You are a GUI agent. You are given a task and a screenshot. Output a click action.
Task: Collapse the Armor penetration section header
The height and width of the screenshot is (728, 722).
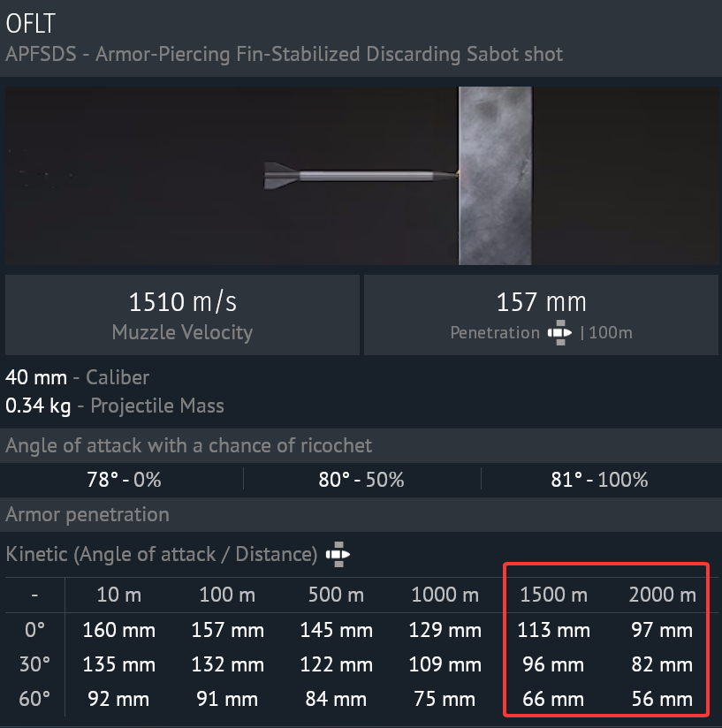[x=87, y=514]
